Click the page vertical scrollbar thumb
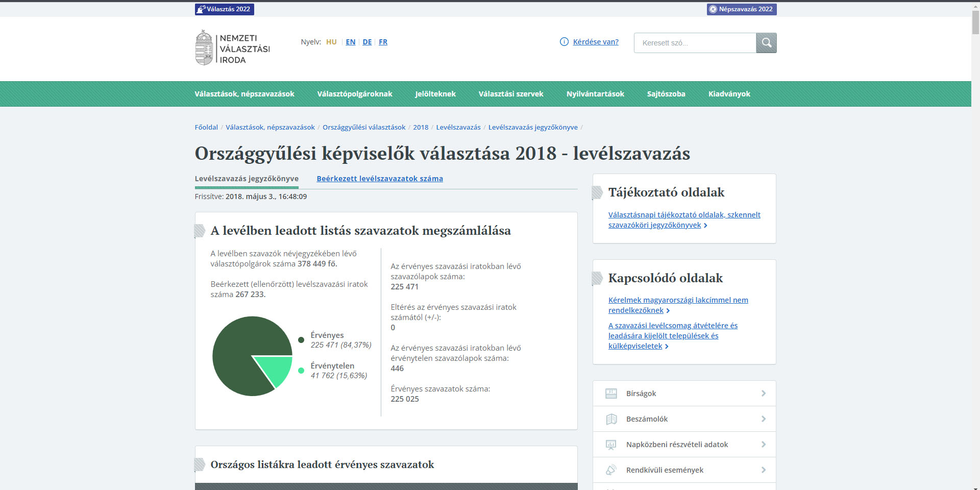Image resolution: width=980 pixels, height=490 pixels. point(975,22)
